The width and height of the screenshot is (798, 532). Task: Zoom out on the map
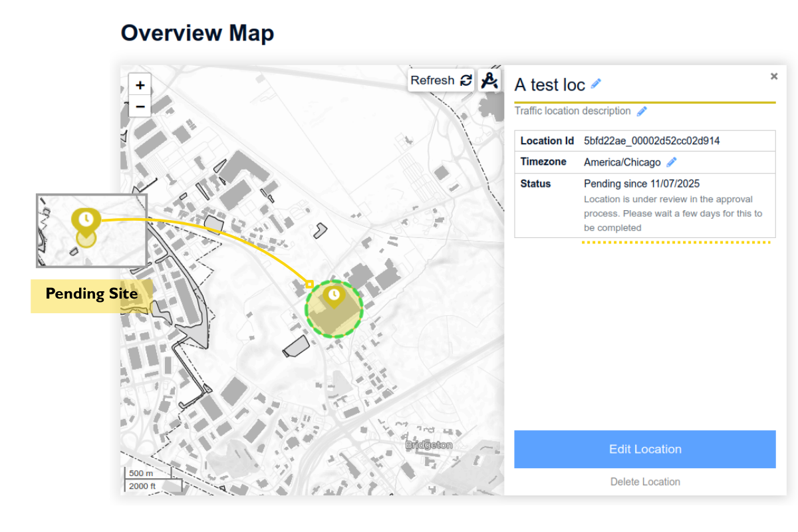pos(140,106)
